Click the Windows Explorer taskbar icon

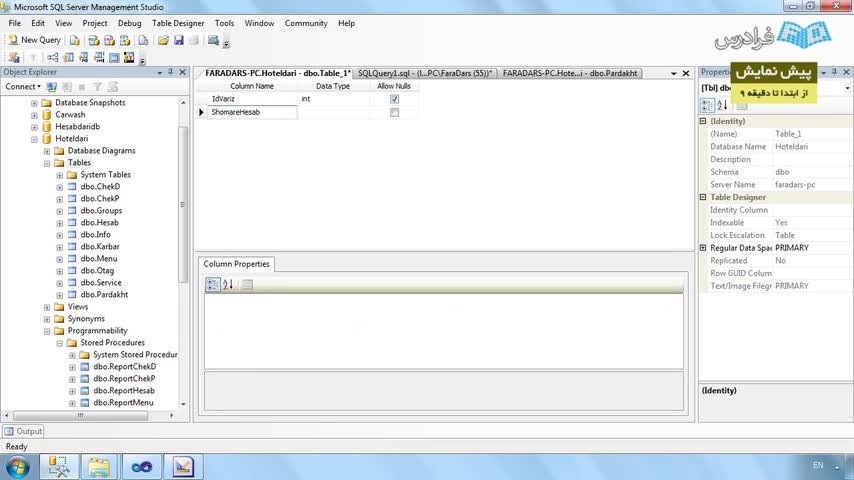[99, 467]
